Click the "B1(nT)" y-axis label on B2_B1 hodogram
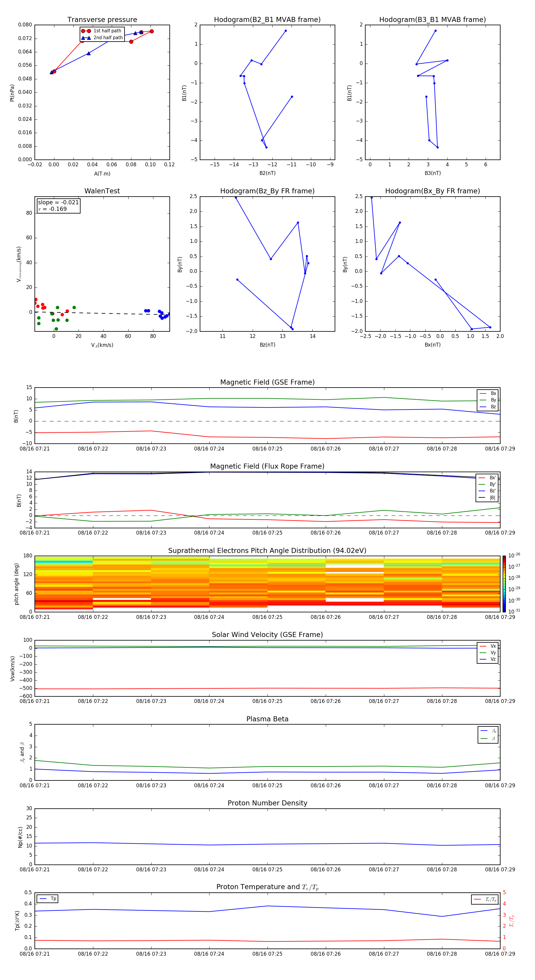Image resolution: width=535 pixels, height=980 pixels. click(184, 93)
